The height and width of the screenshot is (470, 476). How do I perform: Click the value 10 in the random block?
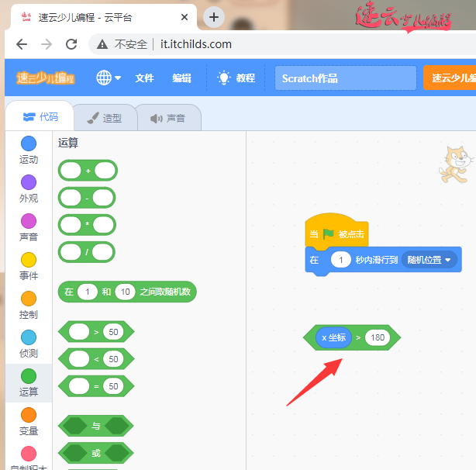click(x=125, y=292)
